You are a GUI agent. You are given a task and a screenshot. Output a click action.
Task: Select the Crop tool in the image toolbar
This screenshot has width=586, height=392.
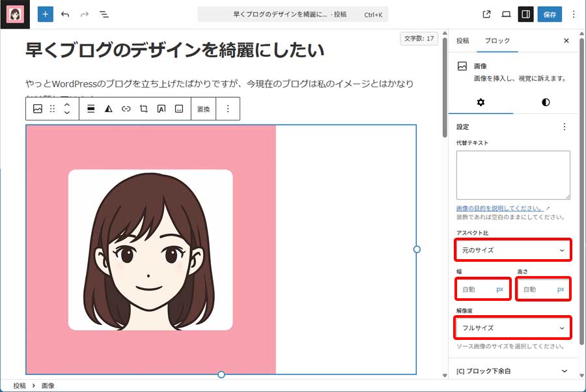pos(145,109)
